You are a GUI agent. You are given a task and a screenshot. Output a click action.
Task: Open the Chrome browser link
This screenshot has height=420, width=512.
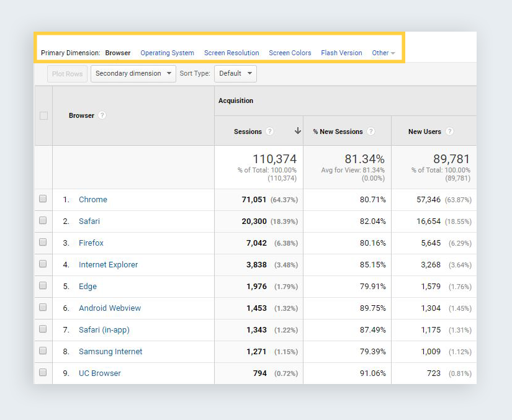click(x=92, y=199)
